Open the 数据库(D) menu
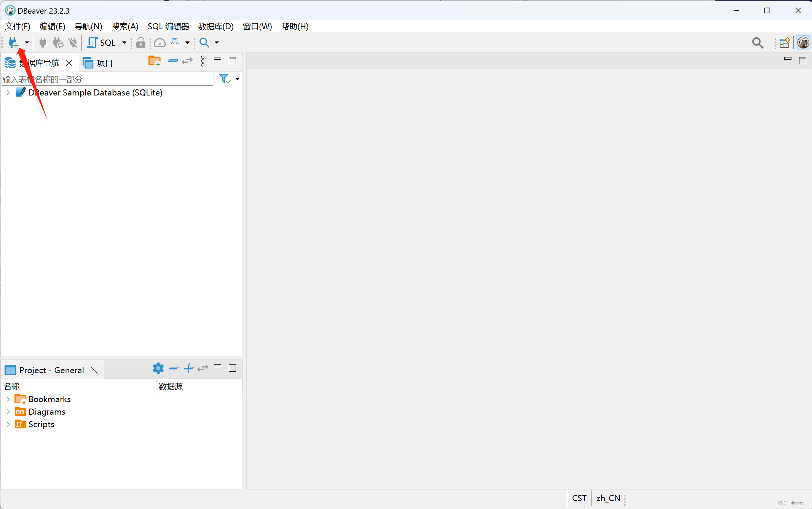The height and width of the screenshot is (509, 812). 215,26
